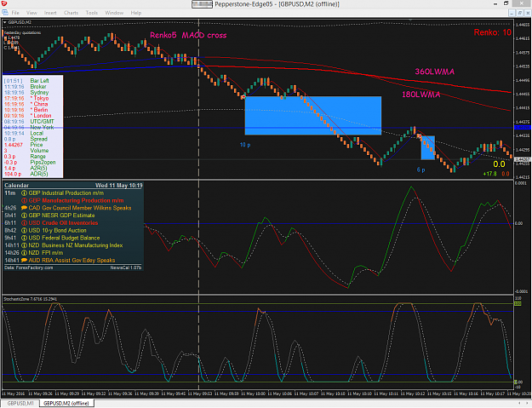Click 'GBP Manufacturing Production m/m' calendar row
Image resolution: width=532 pixels, height=408 pixels.
pyautogui.click(x=73, y=201)
